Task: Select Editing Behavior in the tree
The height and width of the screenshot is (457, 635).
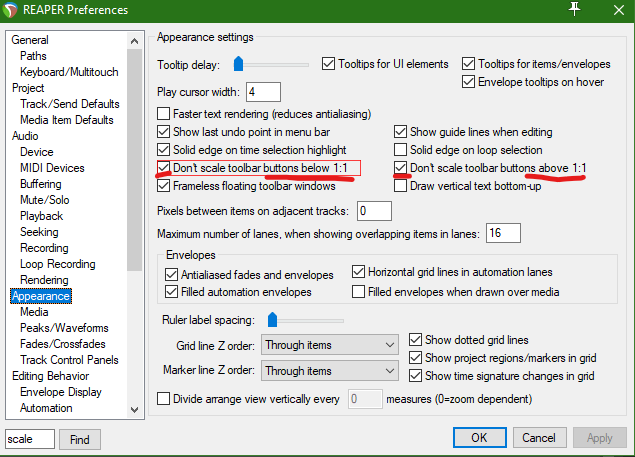Action: [51, 376]
